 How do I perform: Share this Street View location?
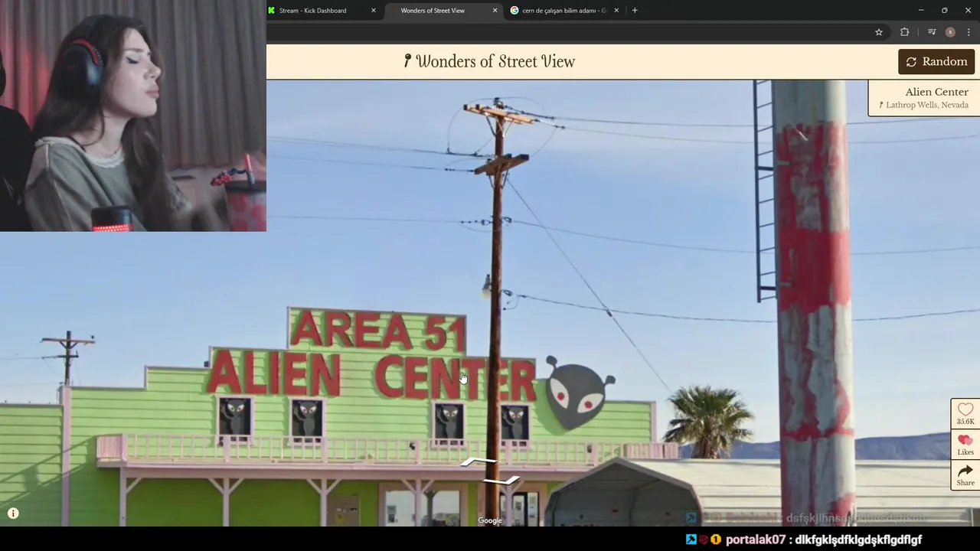click(965, 475)
